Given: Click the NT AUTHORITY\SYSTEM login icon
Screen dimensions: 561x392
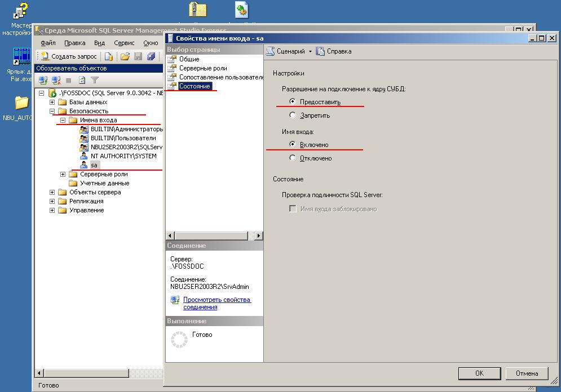Looking at the screenshot, I should pyautogui.click(x=83, y=156).
